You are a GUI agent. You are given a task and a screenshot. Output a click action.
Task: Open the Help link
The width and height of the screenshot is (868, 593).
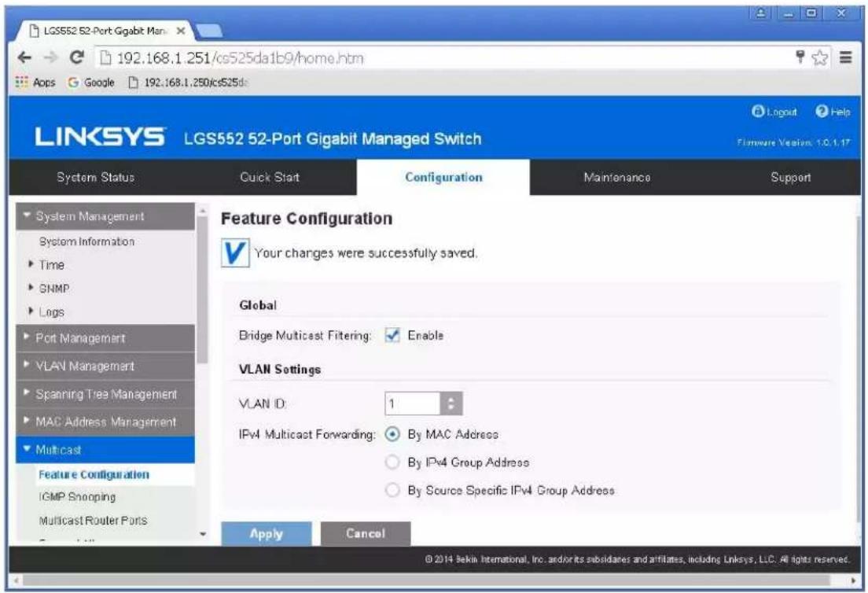pos(833,112)
